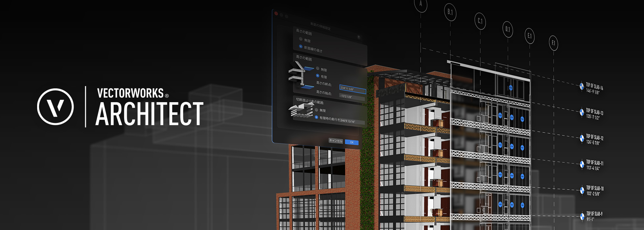Image resolution: width=644 pixels, height=230 pixels.
Task: Click the 135'-7 1/2" elevation value
Action: (x=593, y=117)
